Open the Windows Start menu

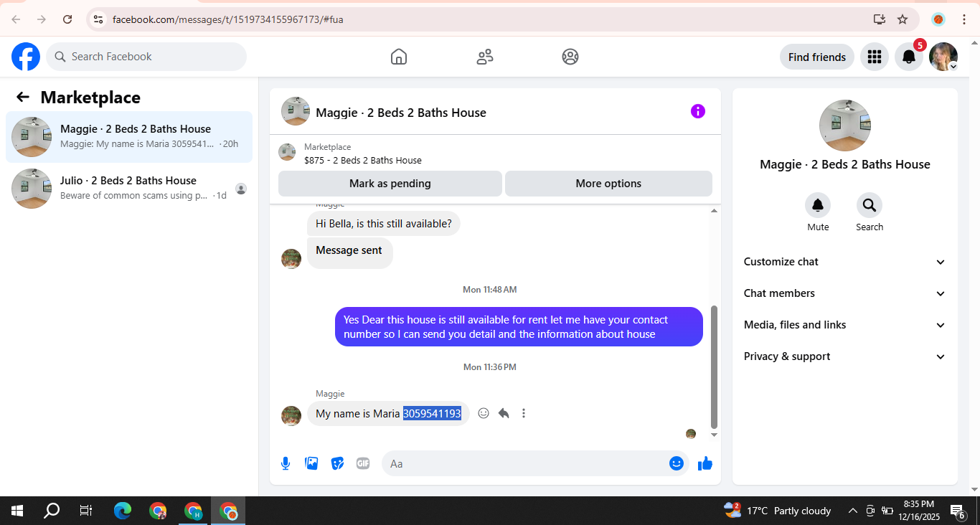coord(17,511)
